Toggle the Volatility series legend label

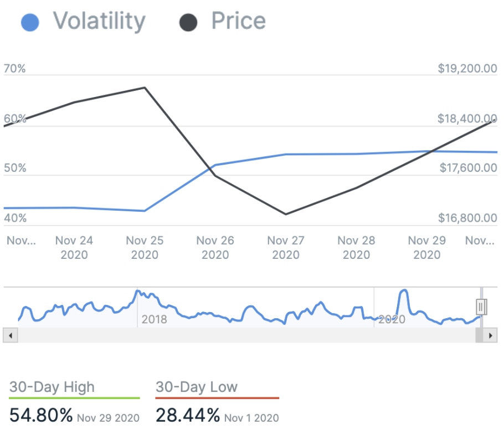coord(99,22)
